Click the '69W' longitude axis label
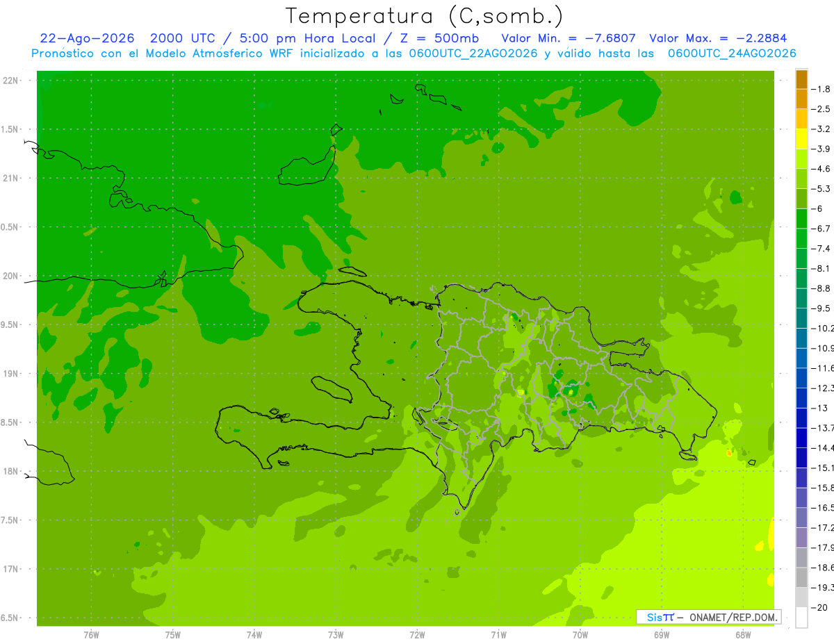 coord(662,634)
